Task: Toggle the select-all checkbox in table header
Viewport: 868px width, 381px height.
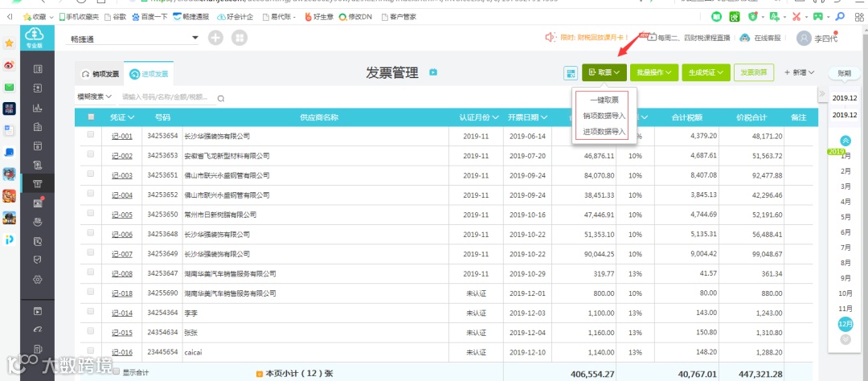Action: 91,117
